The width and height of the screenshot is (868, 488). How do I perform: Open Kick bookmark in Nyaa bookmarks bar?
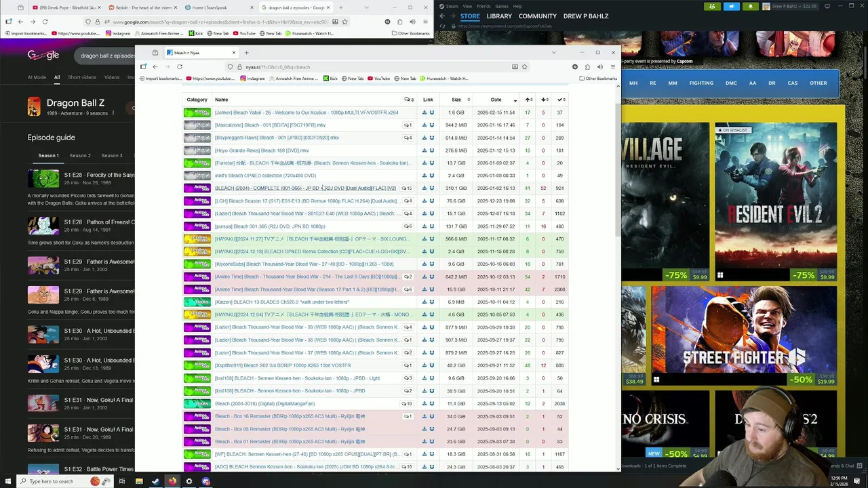coord(330,79)
